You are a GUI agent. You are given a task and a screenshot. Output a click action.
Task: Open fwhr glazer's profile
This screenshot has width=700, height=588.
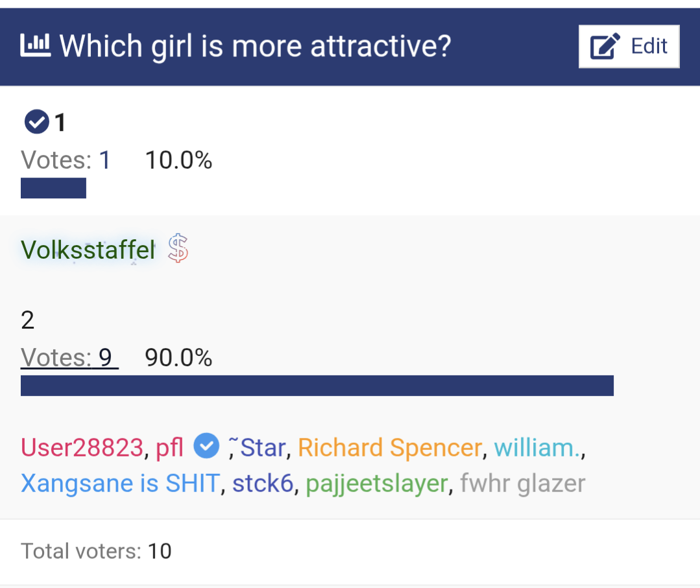(x=522, y=484)
